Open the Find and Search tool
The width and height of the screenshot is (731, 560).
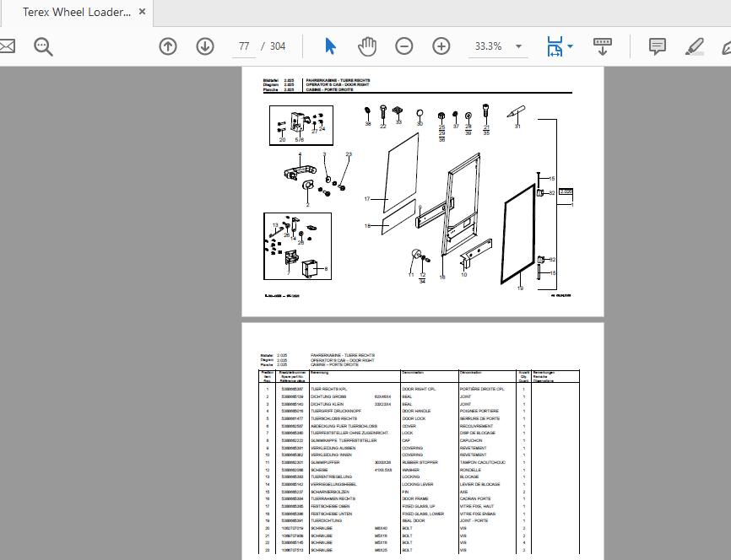click(x=42, y=46)
